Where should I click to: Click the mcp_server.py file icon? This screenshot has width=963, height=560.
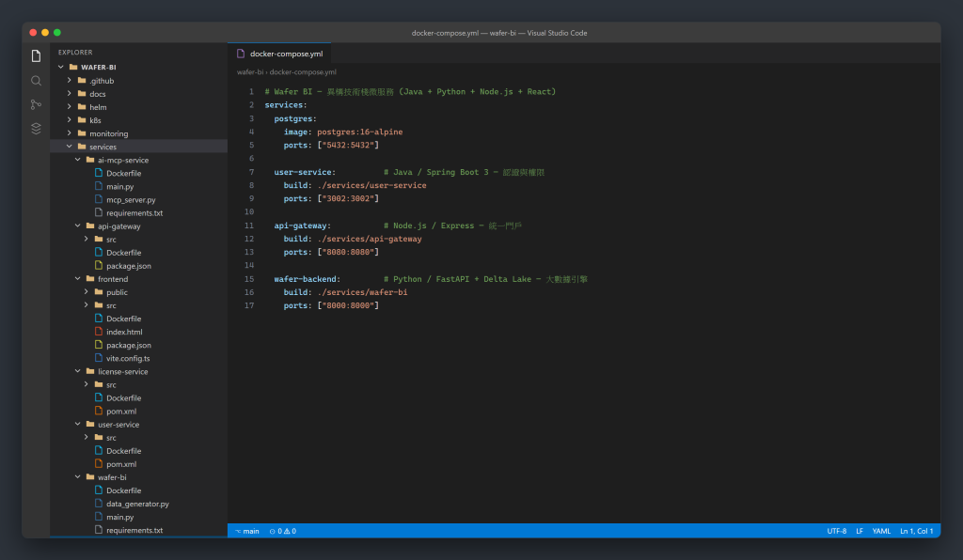[98, 199]
